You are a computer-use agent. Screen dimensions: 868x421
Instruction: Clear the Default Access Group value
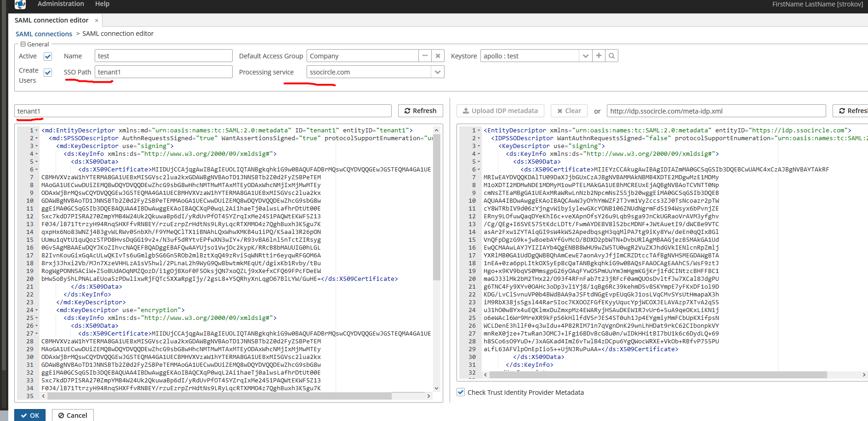[x=438, y=56]
